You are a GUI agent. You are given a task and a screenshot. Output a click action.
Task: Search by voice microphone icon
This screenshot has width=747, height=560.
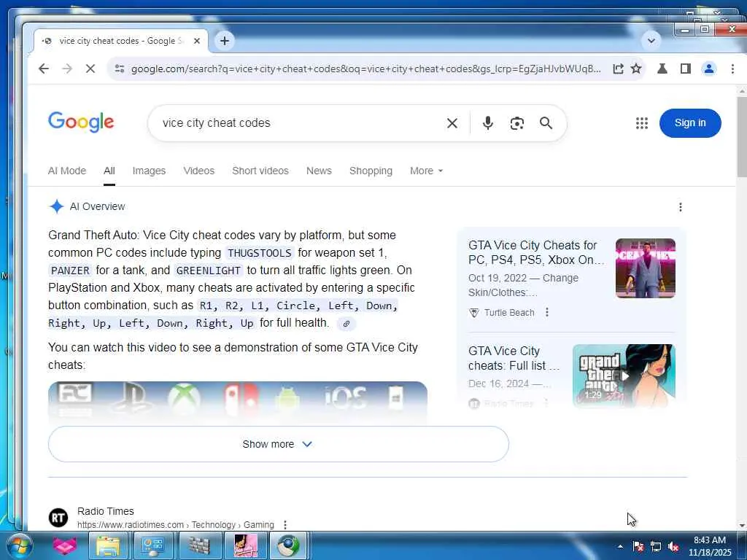coord(488,123)
